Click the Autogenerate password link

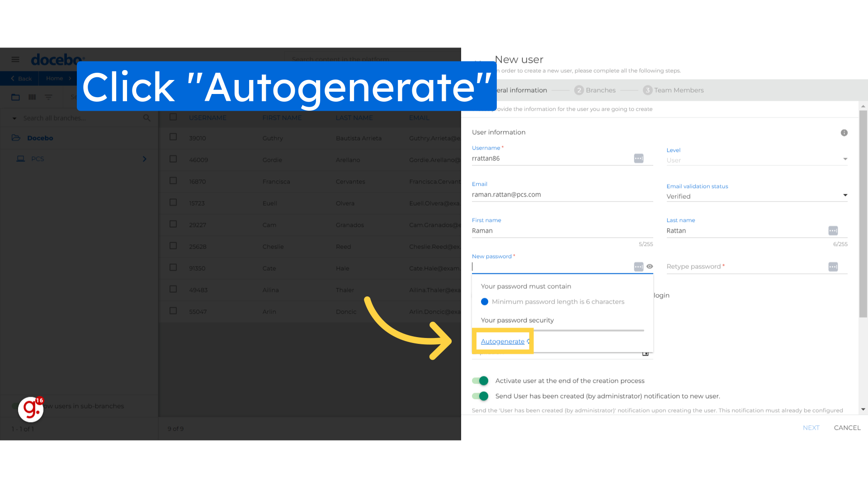pyautogui.click(x=503, y=341)
